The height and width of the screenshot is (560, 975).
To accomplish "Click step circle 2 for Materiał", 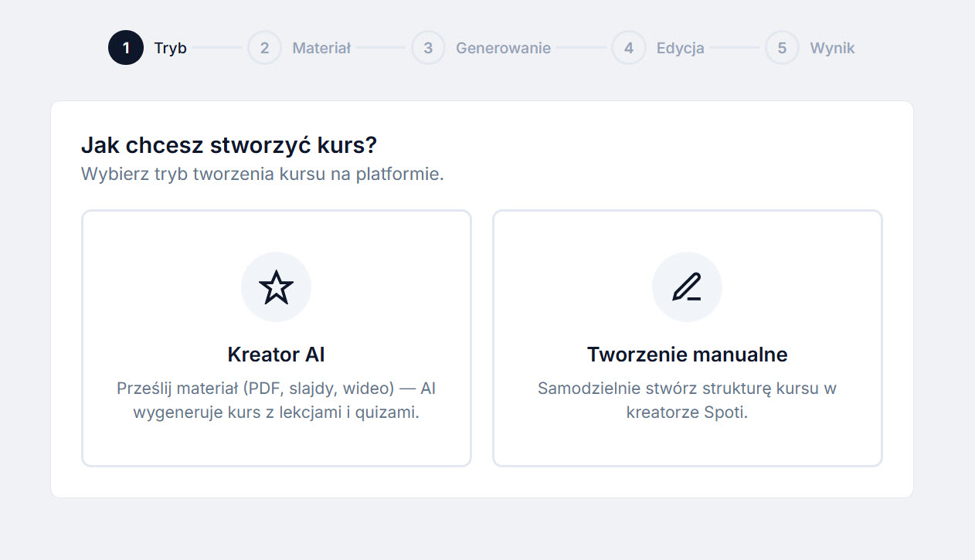I will click(264, 47).
